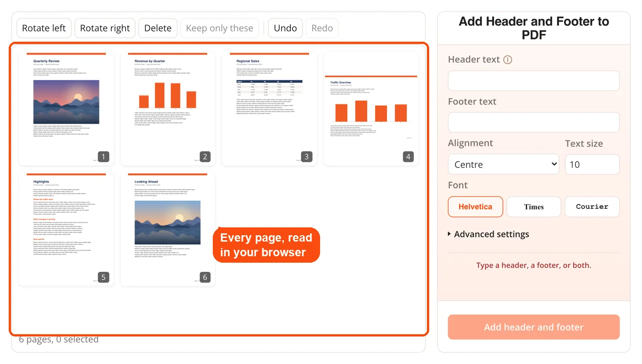Screen dimensions: 642x364
Task: Undo the last action
Action: click(x=285, y=28)
